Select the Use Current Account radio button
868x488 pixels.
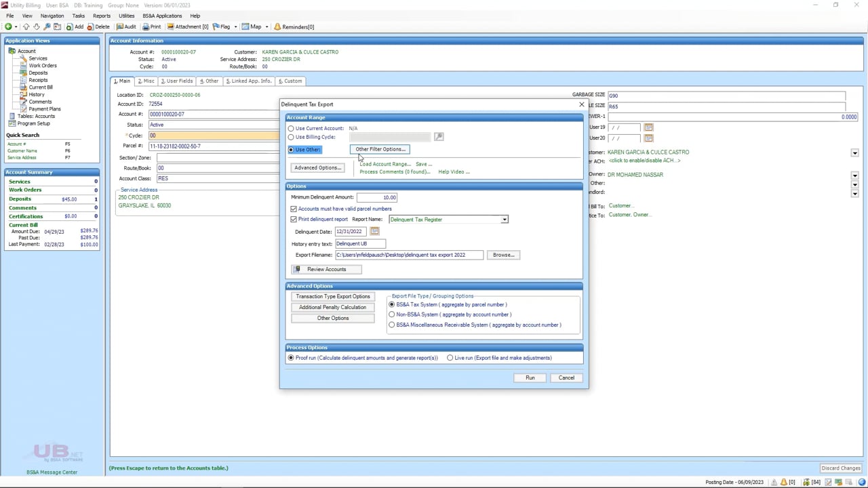pyautogui.click(x=292, y=128)
